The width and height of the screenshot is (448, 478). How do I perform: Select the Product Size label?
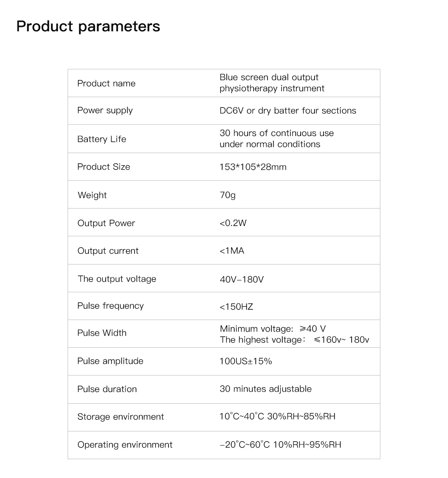pos(103,167)
